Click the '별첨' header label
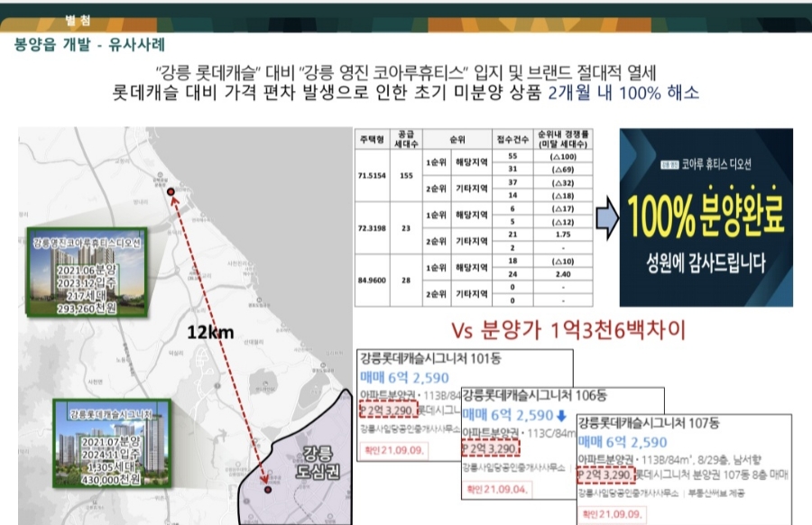 78,20
